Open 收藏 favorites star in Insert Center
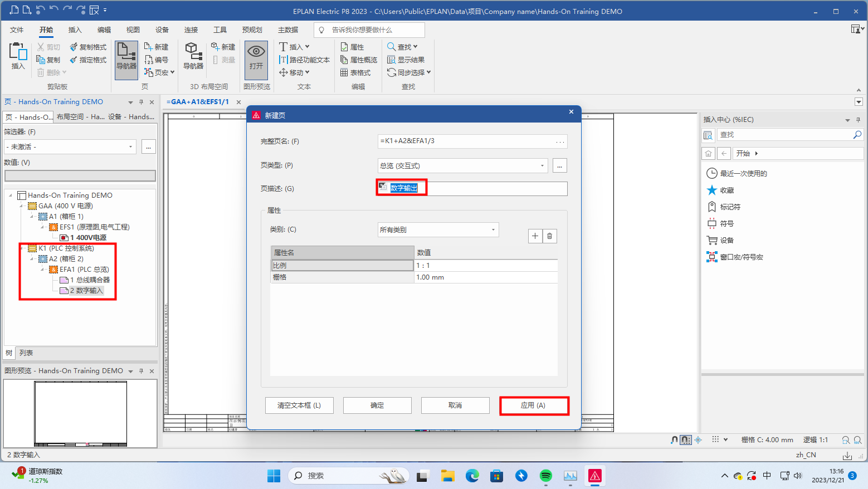This screenshot has height=489, width=868. click(x=712, y=190)
